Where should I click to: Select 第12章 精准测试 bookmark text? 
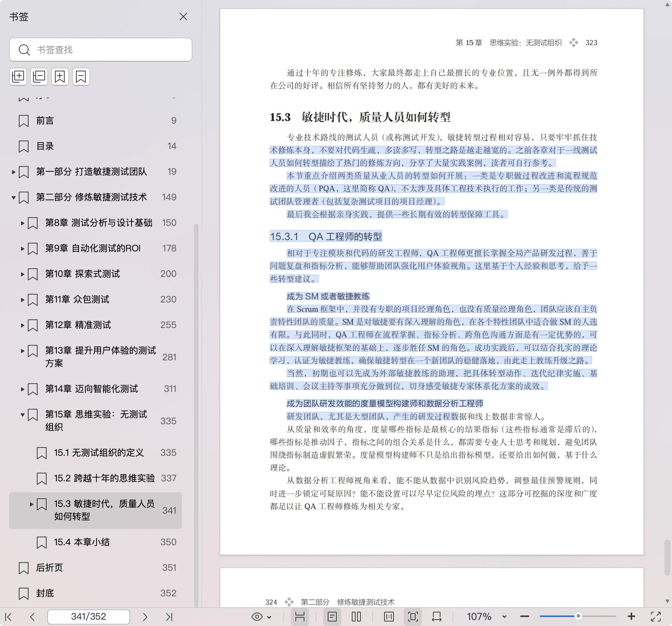coord(78,325)
